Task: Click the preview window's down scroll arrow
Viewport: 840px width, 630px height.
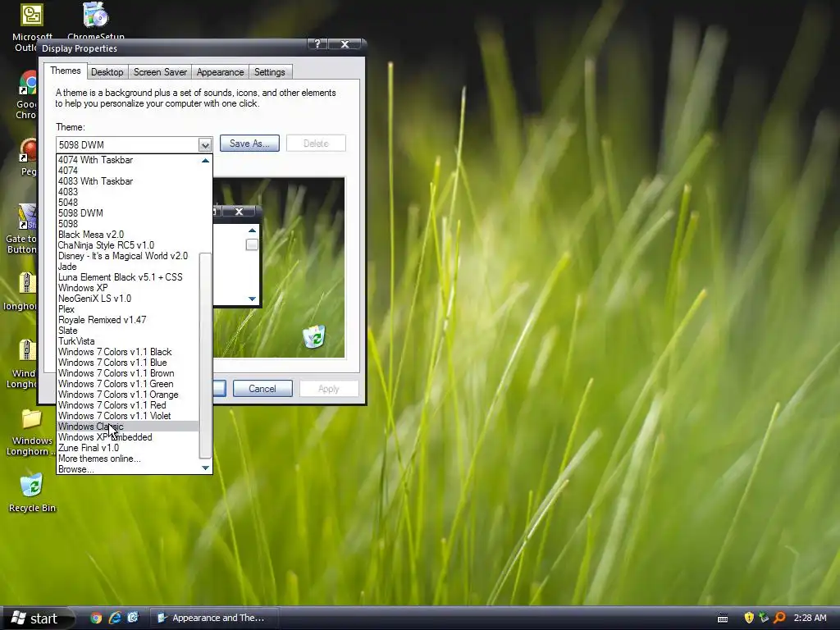Action: pos(252,299)
